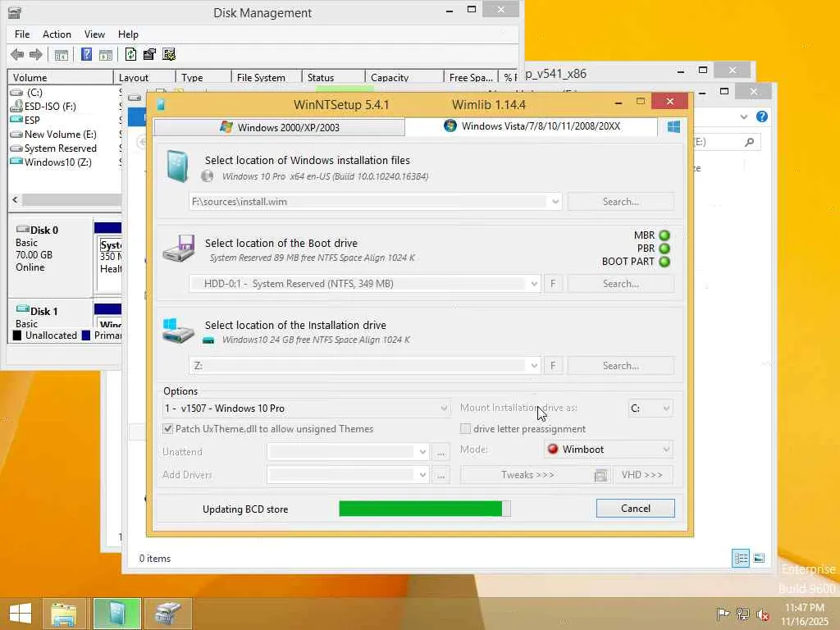Click Search button for installation files
The height and width of the screenshot is (630, 840).
tap(621, 202)
